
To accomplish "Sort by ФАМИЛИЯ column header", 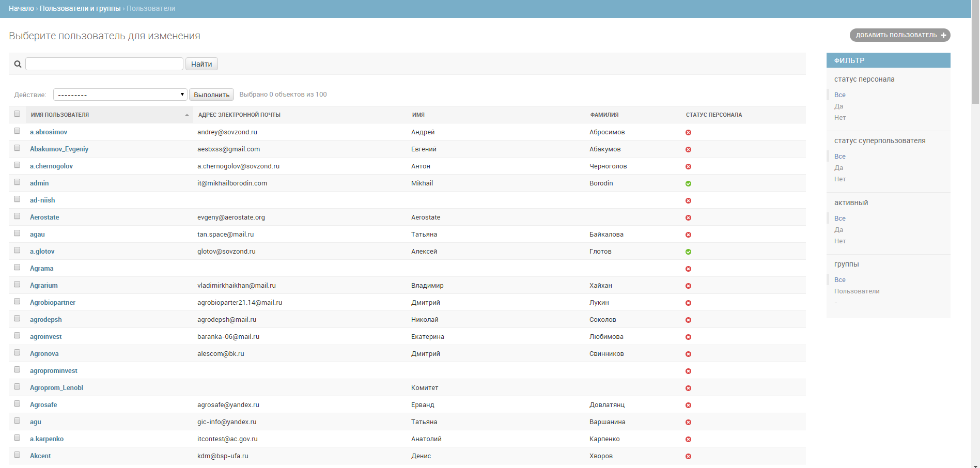I will point(604,115).
